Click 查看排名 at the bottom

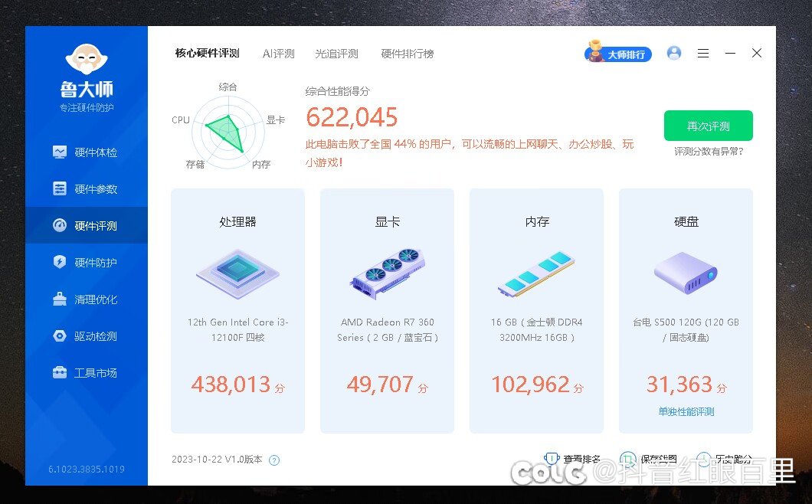[x=573, y=460]
